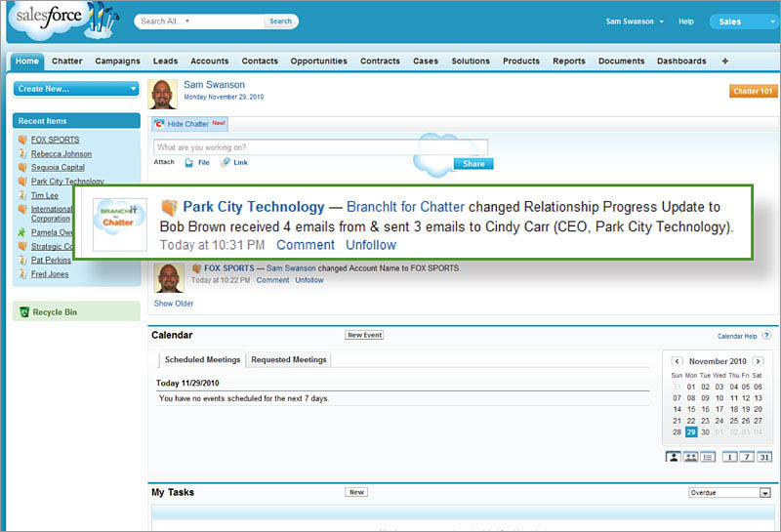Open the Documents tab
This screenshot has width=781, height=532.
(x=621, y=61)
